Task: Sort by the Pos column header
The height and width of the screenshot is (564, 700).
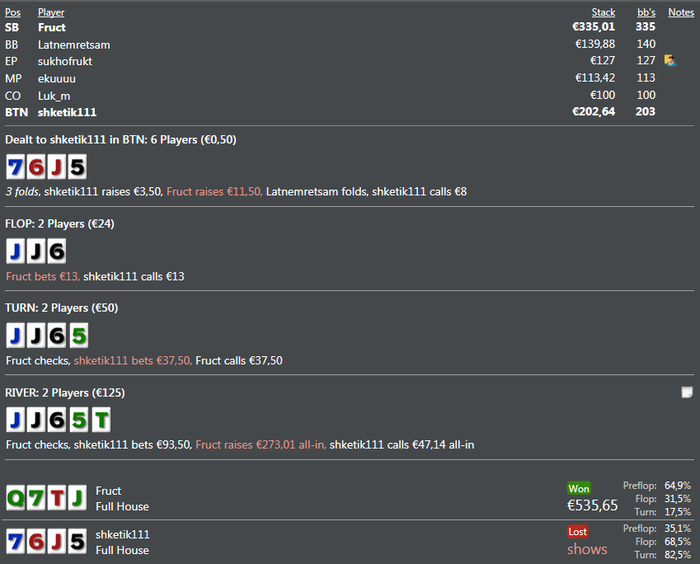Action: [12, 13]
